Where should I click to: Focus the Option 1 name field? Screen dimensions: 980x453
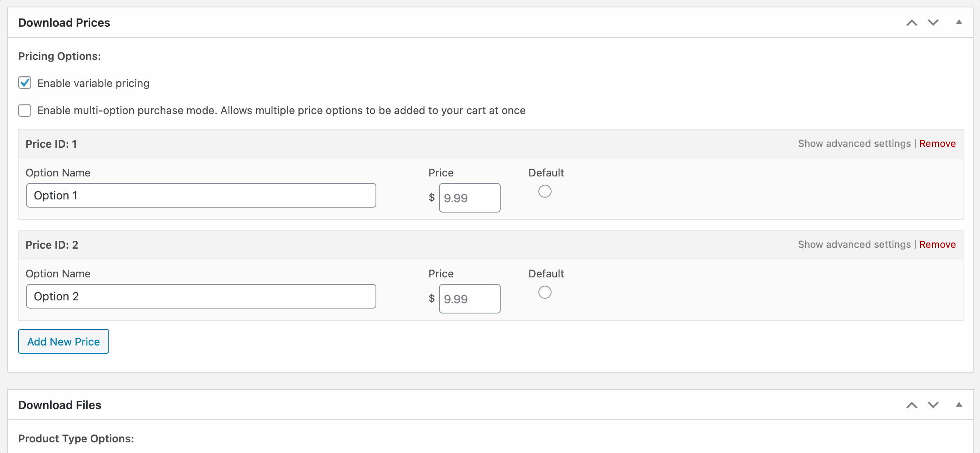[x=201, y=195]
